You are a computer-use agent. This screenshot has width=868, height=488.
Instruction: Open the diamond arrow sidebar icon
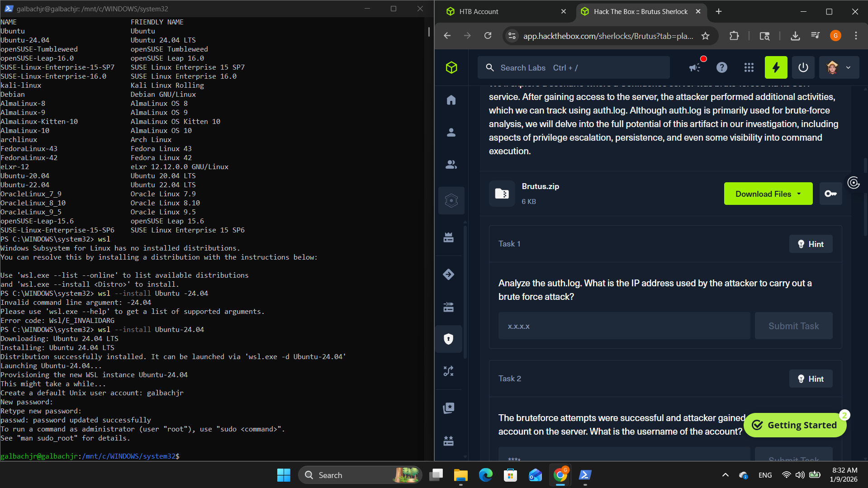click(449, 274)
